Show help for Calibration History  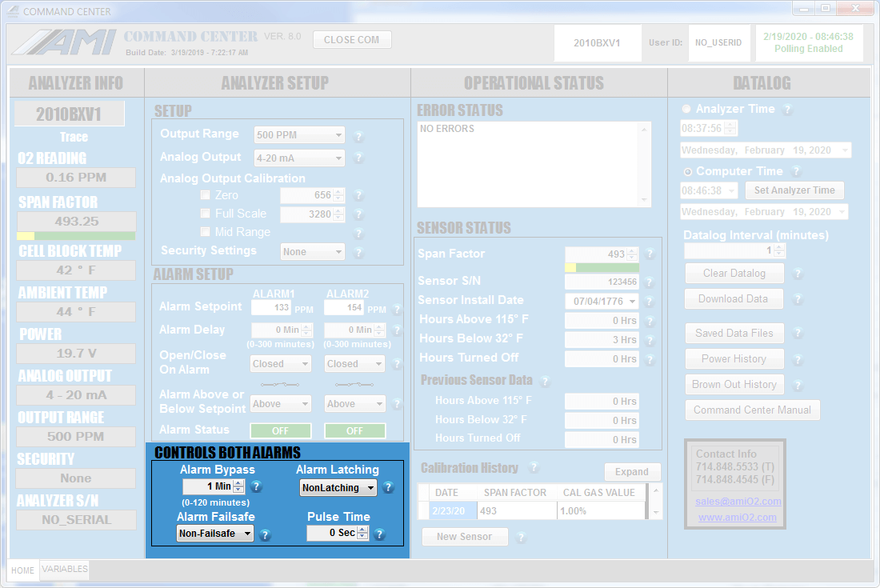pyautogui.click(x=534, y=467)
